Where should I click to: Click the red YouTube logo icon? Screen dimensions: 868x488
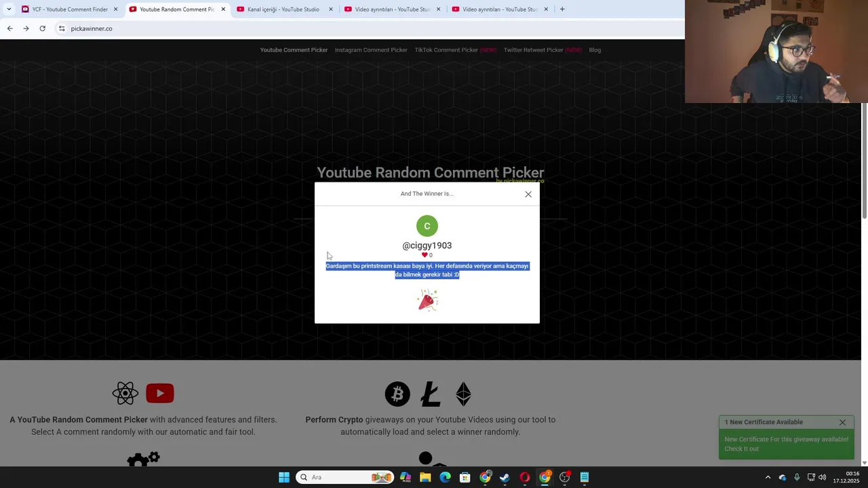[x=160, y=393]
